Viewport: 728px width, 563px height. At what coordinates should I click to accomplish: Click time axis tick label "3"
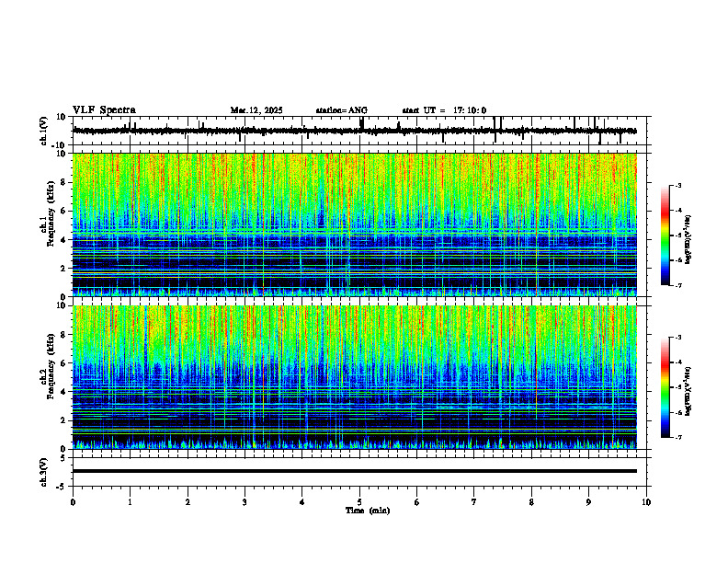245,502
